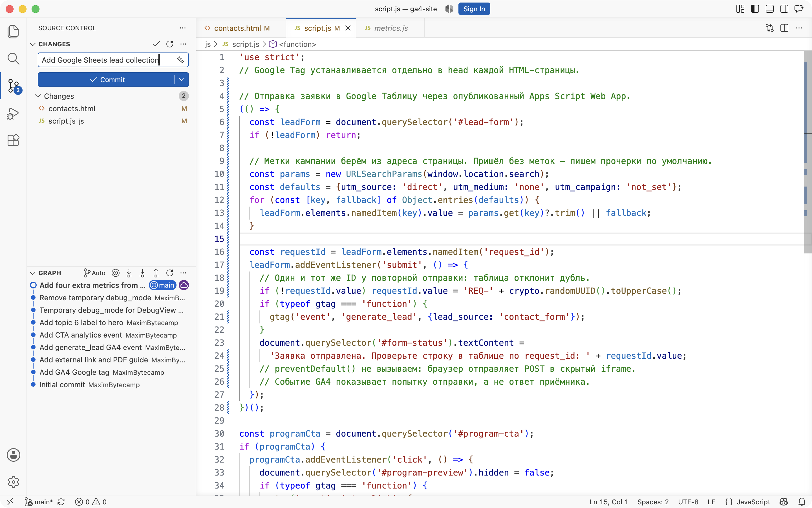Open Manage gear menu
This screenshot has width=812, height=508.
[x=13, y=482]
